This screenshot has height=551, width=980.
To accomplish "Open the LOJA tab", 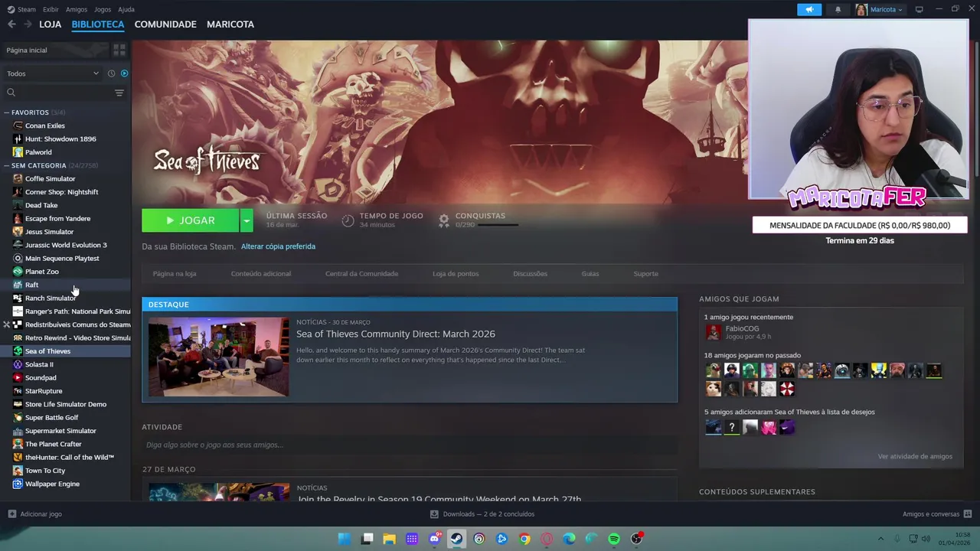I will click(x=50, y=24).
